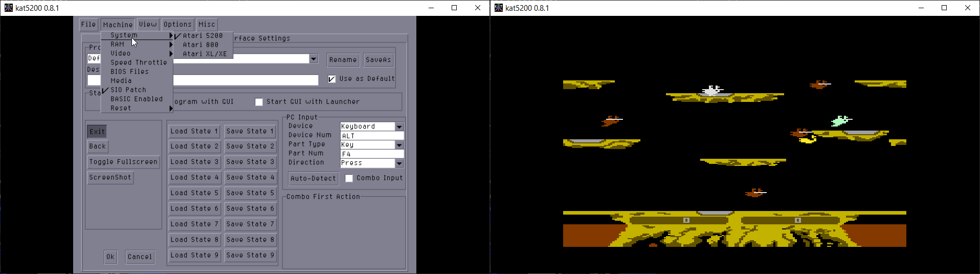Click Load State 5
The height and width of the screenshot is (274, 980).
click(x=194, y=193)
